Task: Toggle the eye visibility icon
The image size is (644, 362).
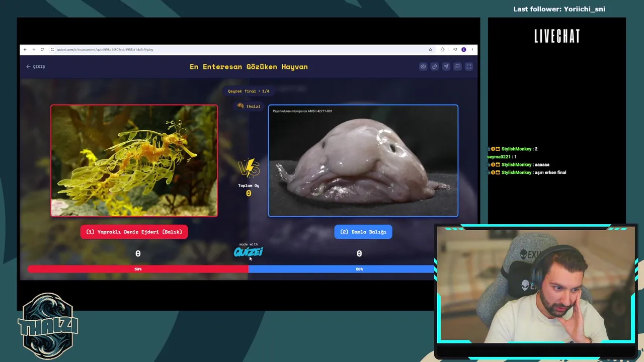Action: (x=423, y=66)
